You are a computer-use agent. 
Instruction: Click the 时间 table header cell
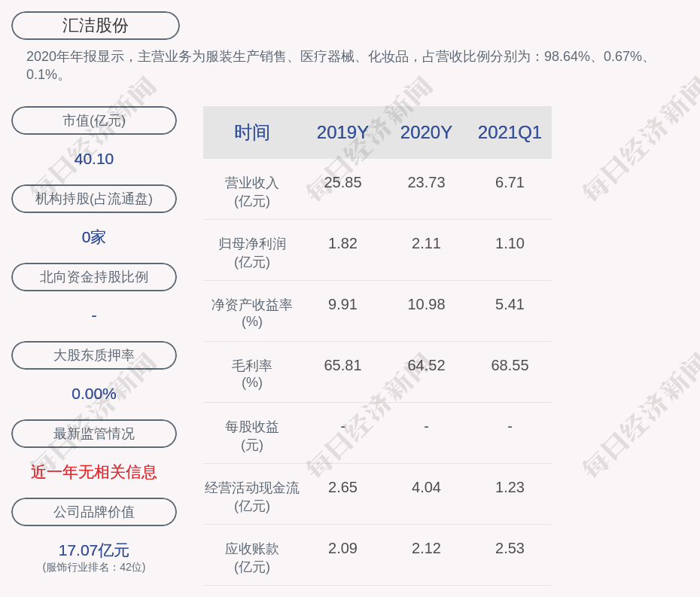pos(252,132)
